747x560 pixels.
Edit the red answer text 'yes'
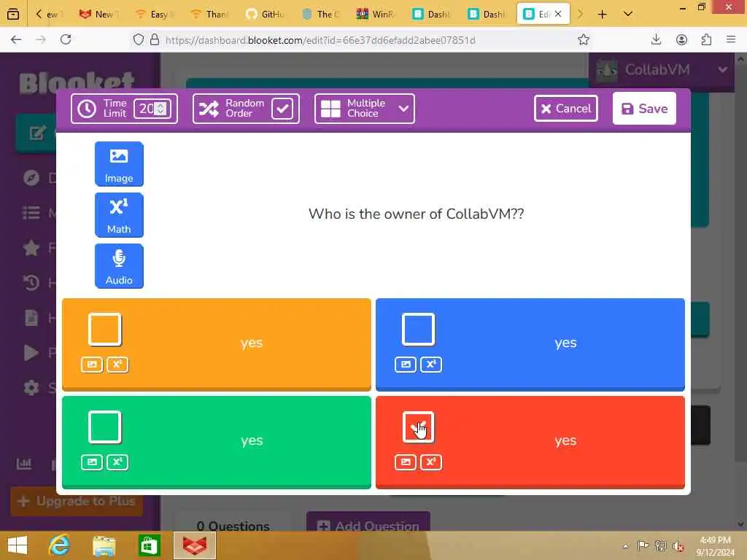pyautogui.click(x=565, y=440)
